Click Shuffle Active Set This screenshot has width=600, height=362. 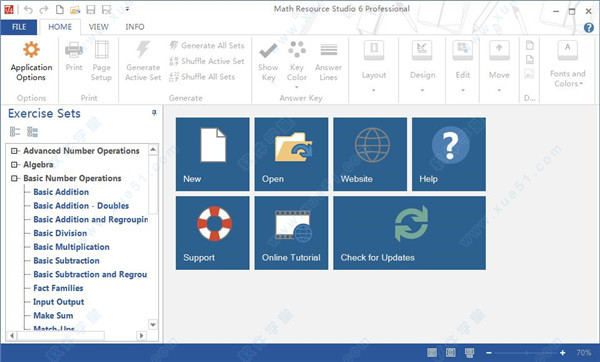click(207, 61)
